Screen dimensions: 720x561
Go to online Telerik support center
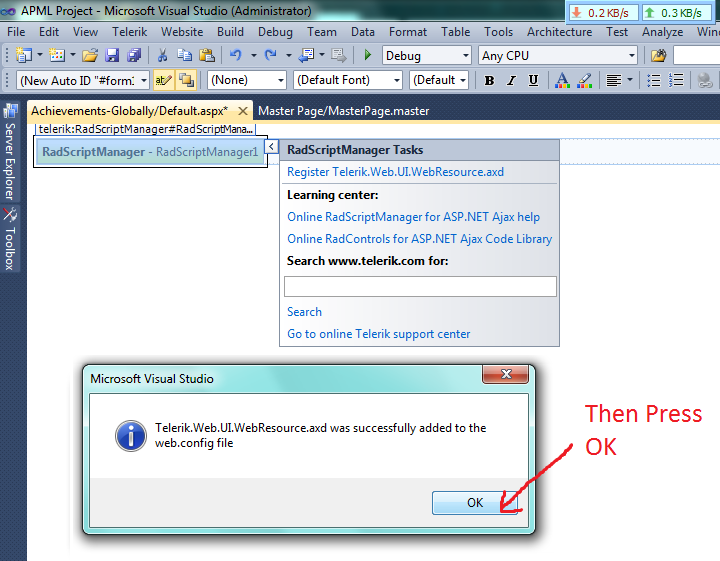tap(378, 334)
